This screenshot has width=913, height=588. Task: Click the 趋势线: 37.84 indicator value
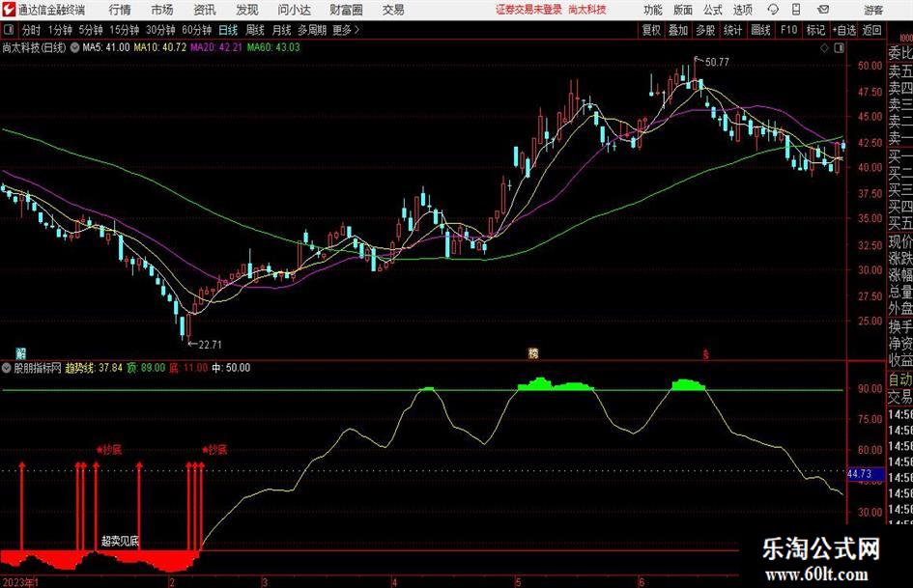pos(94,368)
